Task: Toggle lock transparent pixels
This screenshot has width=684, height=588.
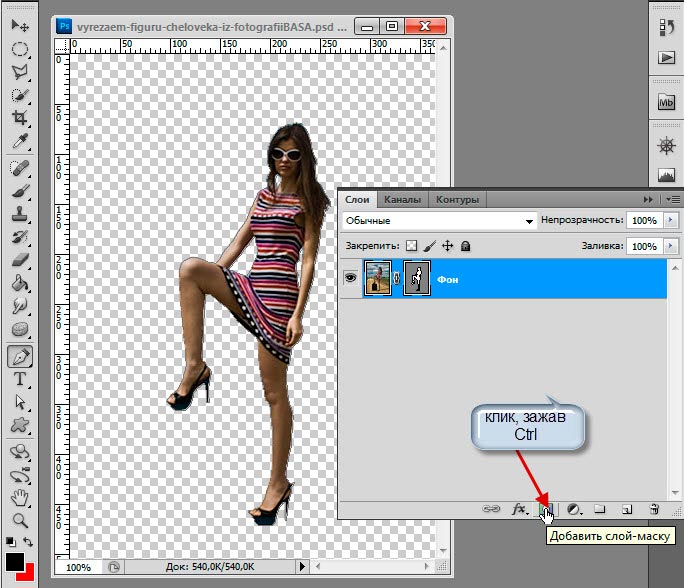Action: pyautogui.click(x=410, y=246)
